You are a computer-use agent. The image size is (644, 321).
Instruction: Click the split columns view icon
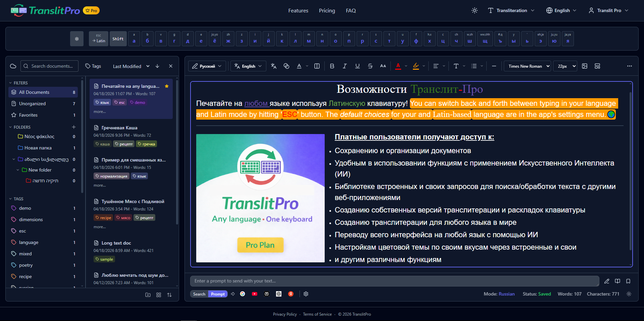click(317, 66)
